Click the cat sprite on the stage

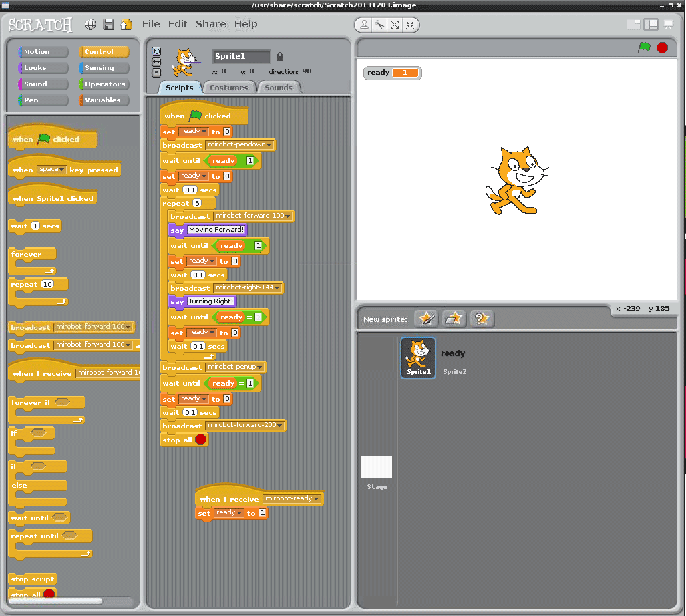pos(516,180)
